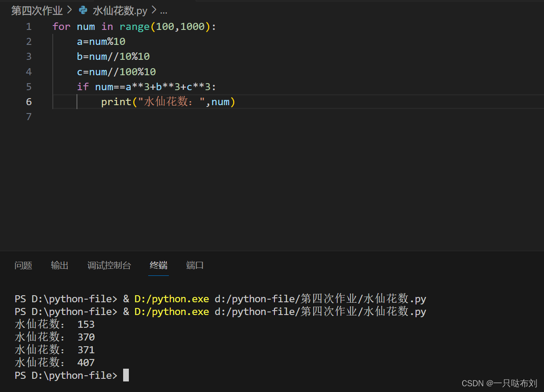The width and height of the screenshot is (544, 392).
Task: Expand the breadcrumb ellipsis symbol list
Action: [163, 11]
